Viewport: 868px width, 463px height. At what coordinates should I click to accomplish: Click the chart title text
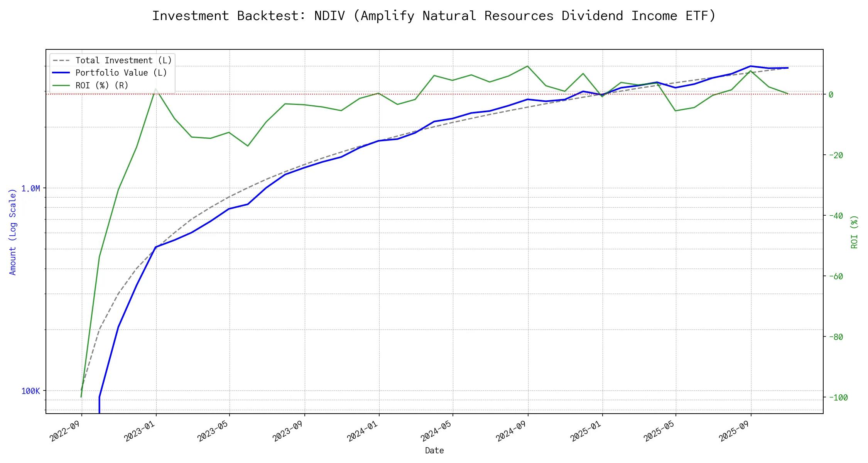coord(434,16)
